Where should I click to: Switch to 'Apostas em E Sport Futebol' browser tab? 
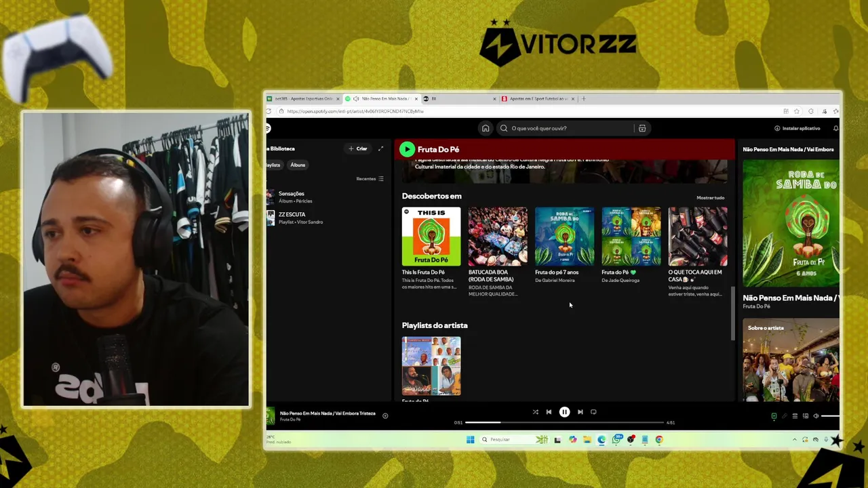538,99
